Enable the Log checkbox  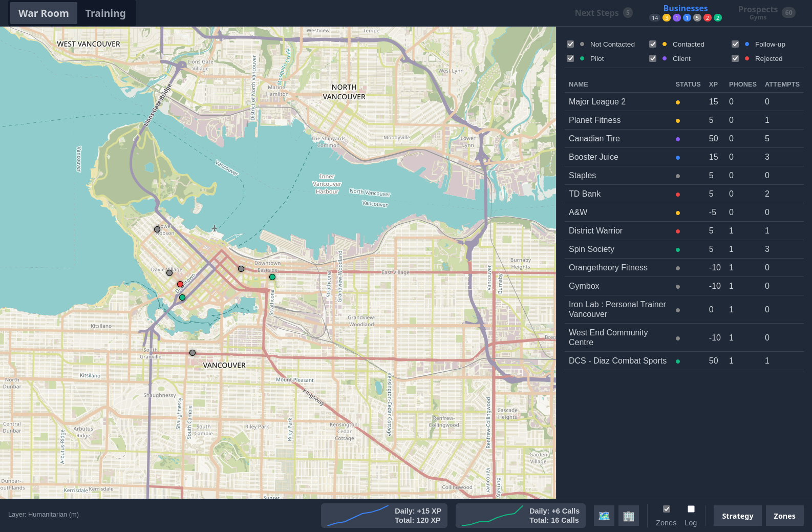point(691,509)
